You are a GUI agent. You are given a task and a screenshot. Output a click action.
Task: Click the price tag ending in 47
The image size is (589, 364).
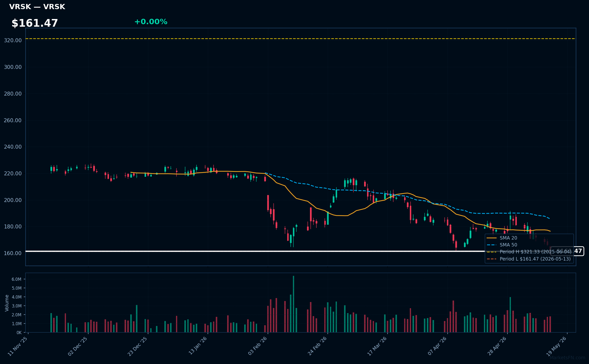tap(567, 251)
